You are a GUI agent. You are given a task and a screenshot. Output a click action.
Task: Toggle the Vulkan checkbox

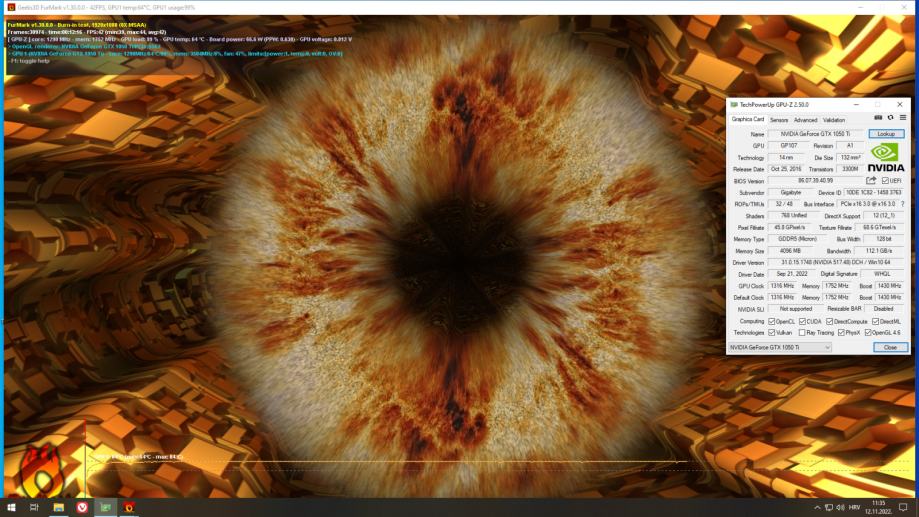[x=772, y=333]
